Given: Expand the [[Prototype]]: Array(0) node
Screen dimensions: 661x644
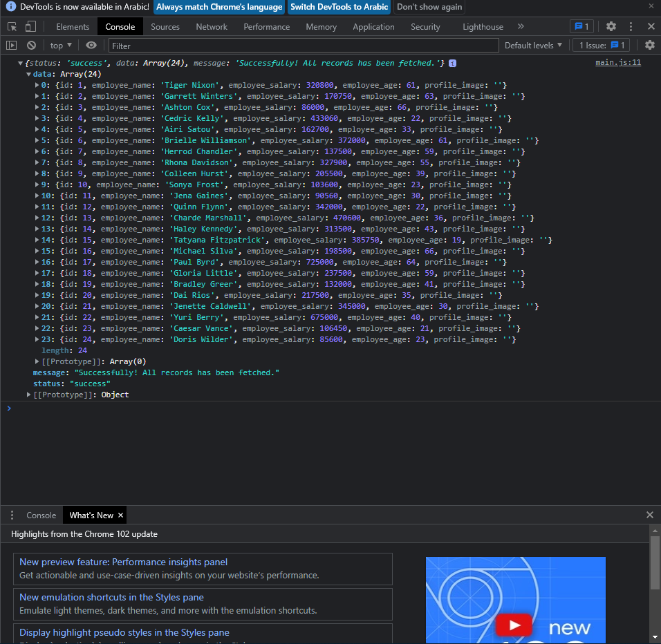Looking at the screenshot, I should pyautogui.click(x=37, y=361).
